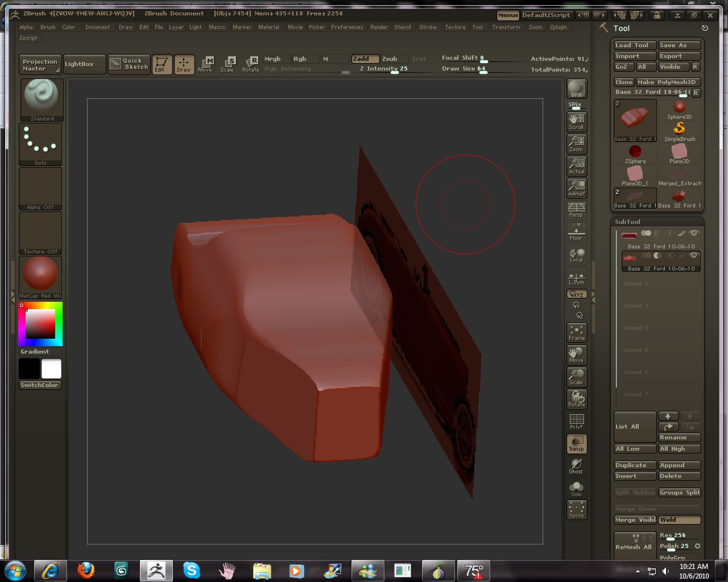728x582 pixels.
Task: Toggle the Mrgb channel
Action: point(276,59)
